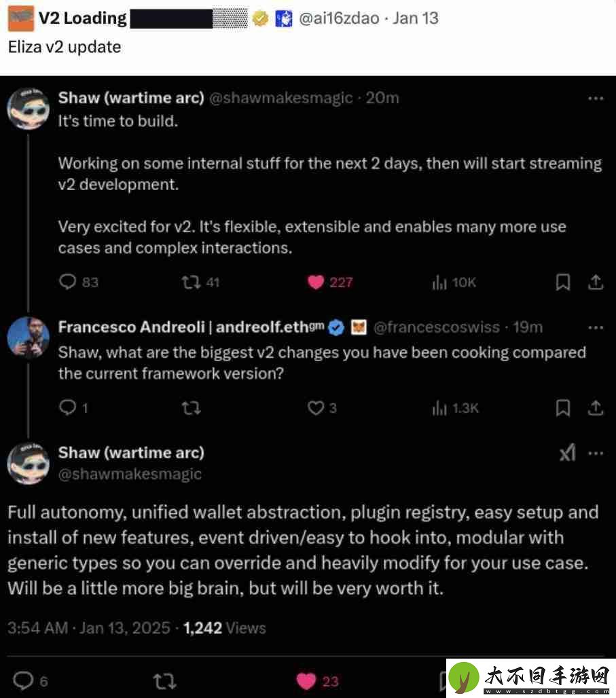Repost Francesco Andreoli's question
616x698 pixels.
point(191,408)
